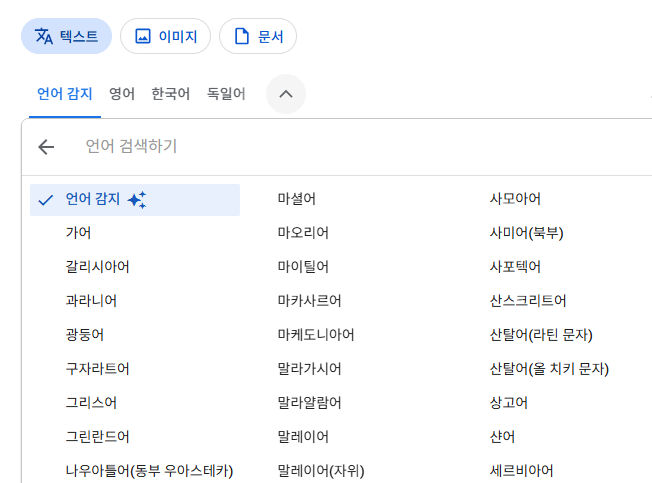Viewport: 652px width, 483px height.
Task: Switch source language tab to 한국어
Action: pos(170,94)
